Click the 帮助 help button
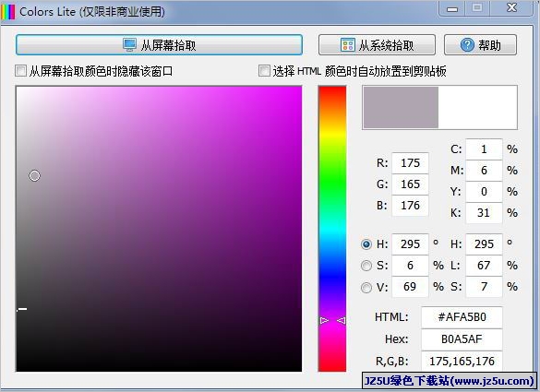 pyautogui.click(x=480, y=45)
